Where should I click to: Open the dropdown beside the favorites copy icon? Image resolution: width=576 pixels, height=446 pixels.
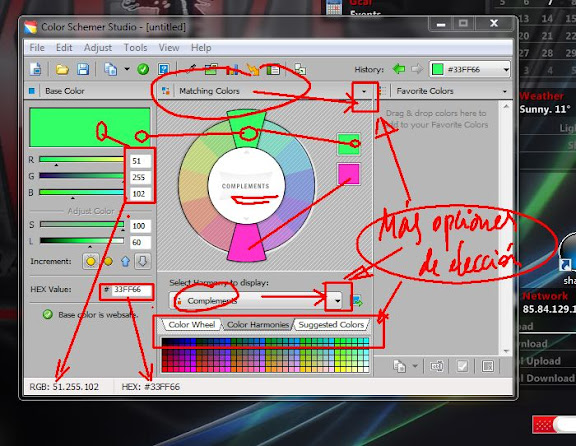pos(415,366)
